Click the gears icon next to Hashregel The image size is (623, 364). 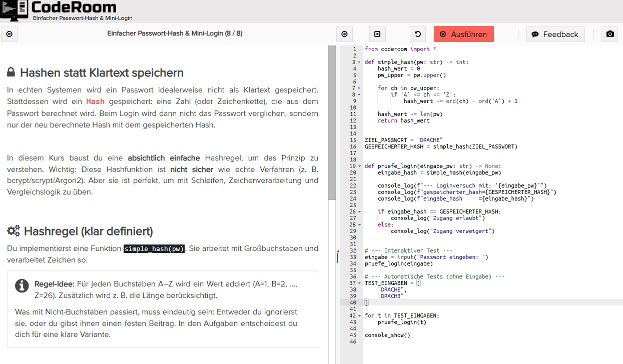point(14,231)
